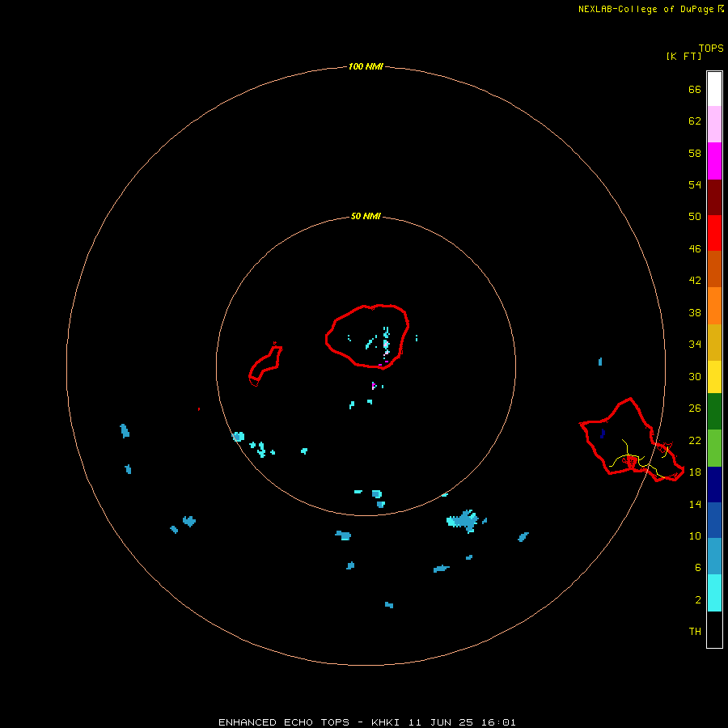The width and height of the screenshot is (728, 728).
Task: Pick the bright red 50 kft swatch
Action: click(714, 233)
